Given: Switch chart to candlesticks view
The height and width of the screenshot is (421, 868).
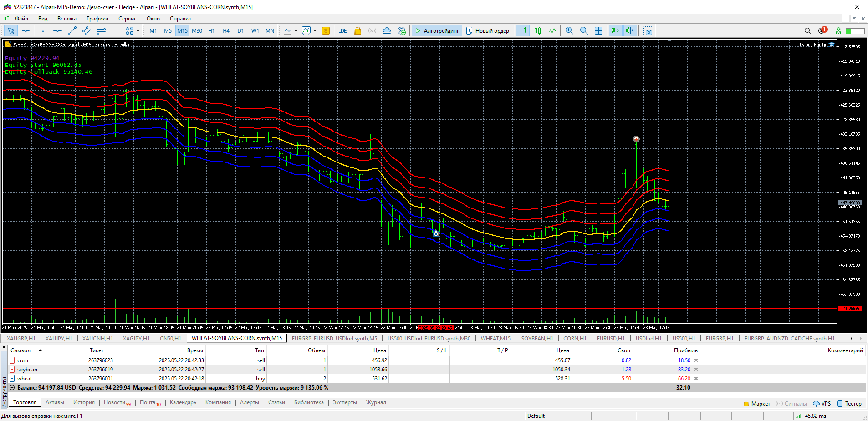Looking at the screenshot, I should [x=538, y=31].
